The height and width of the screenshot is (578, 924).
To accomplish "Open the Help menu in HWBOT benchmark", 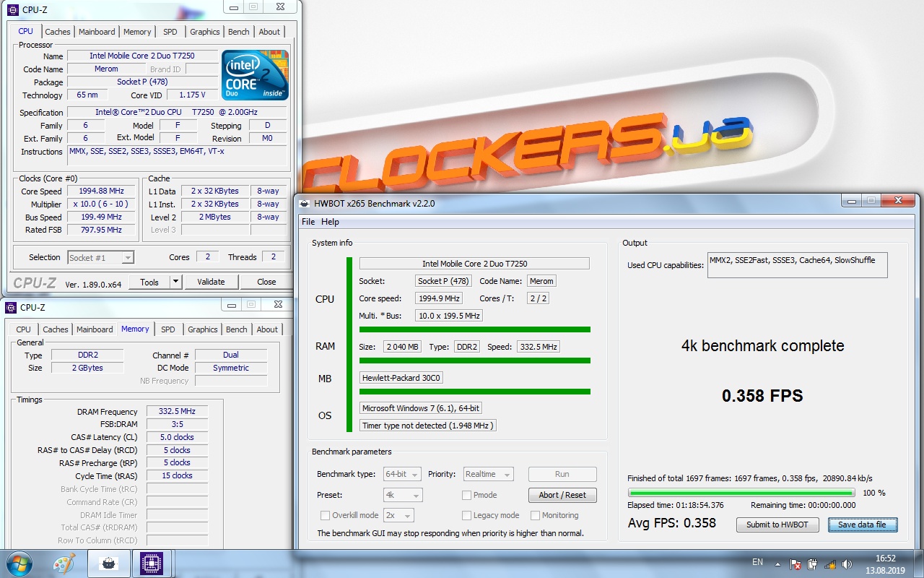I will coord(330,222).
